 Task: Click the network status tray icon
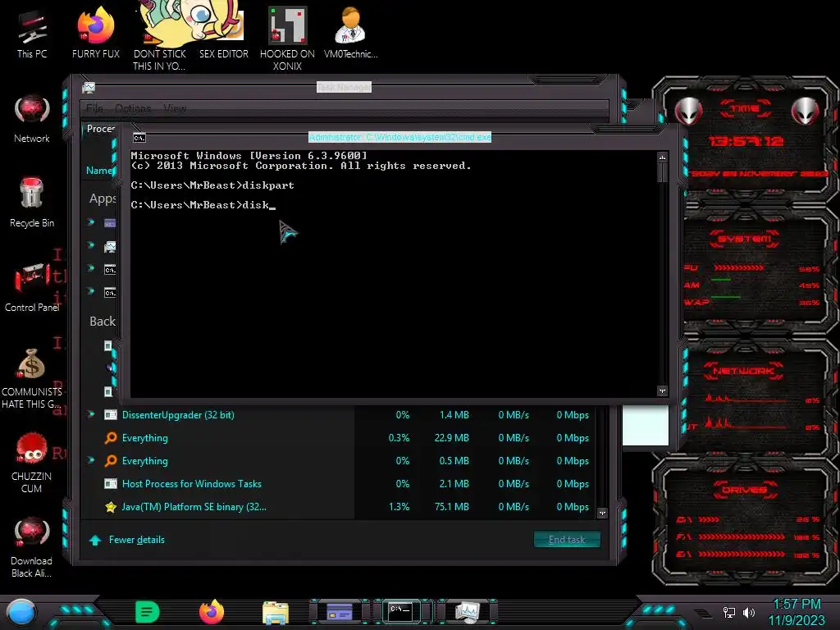pyautogui.click(x=728, y=612)
